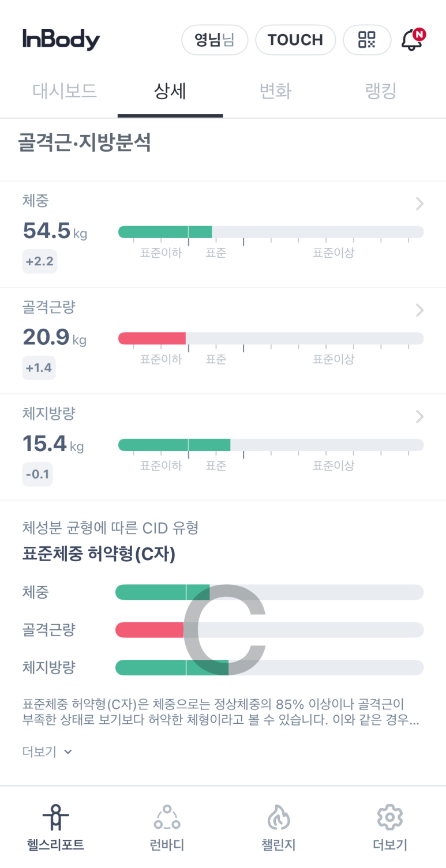Open the QR code scanner icon

tap(366, 40)
